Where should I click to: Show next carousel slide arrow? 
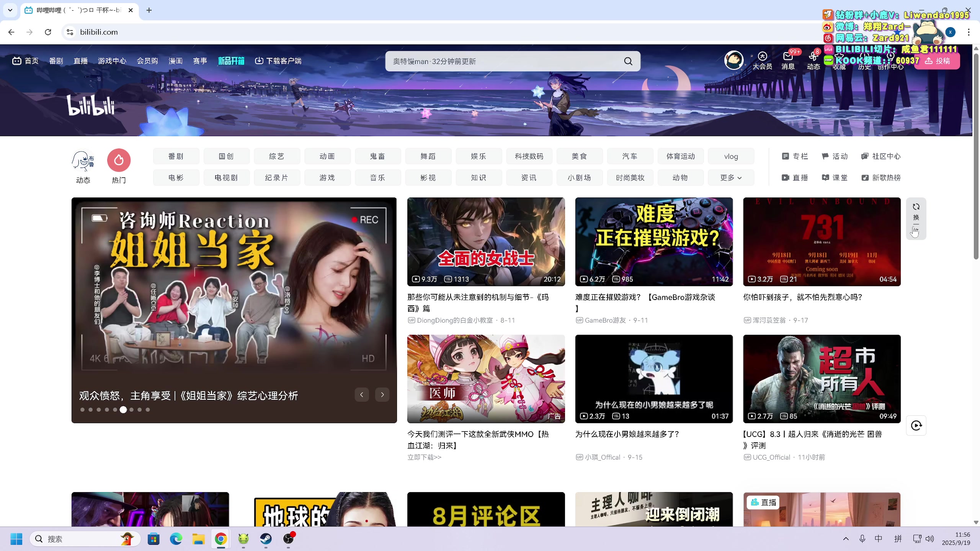pos(382,395)
